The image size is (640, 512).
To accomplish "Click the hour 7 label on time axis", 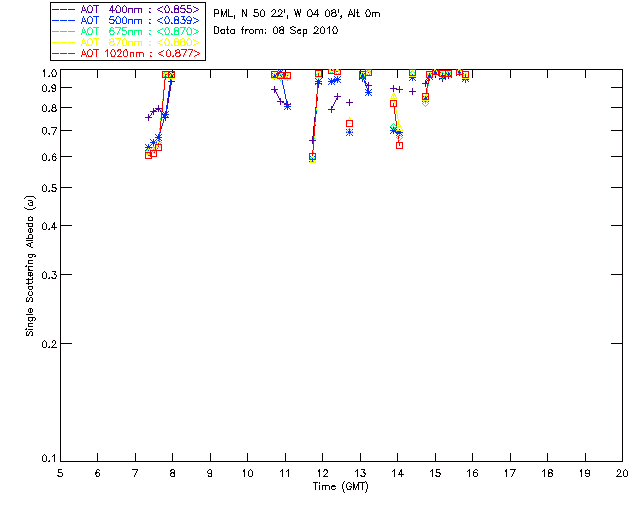I will point(135,473).
